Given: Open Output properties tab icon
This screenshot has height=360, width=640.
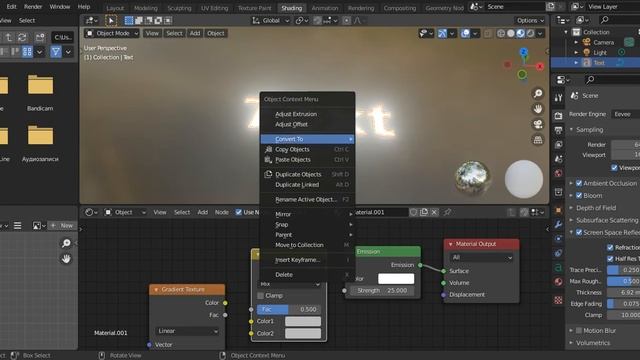Looking at the screenshot, I should point(558,130).
